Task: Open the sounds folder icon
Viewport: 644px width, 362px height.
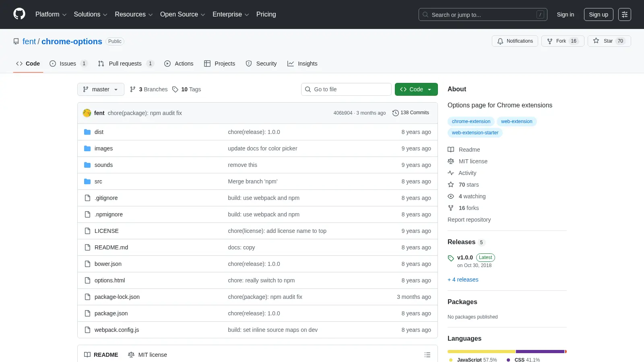Action: click(87, 165)
